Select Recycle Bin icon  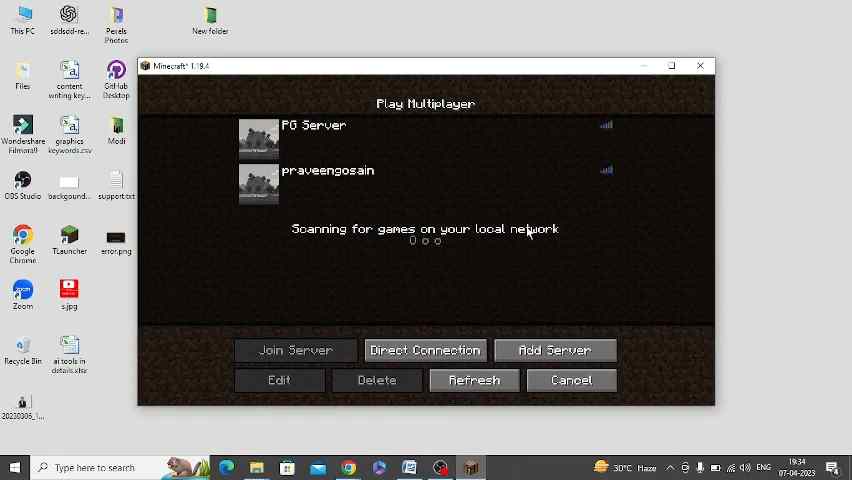[x=23, y=351]
